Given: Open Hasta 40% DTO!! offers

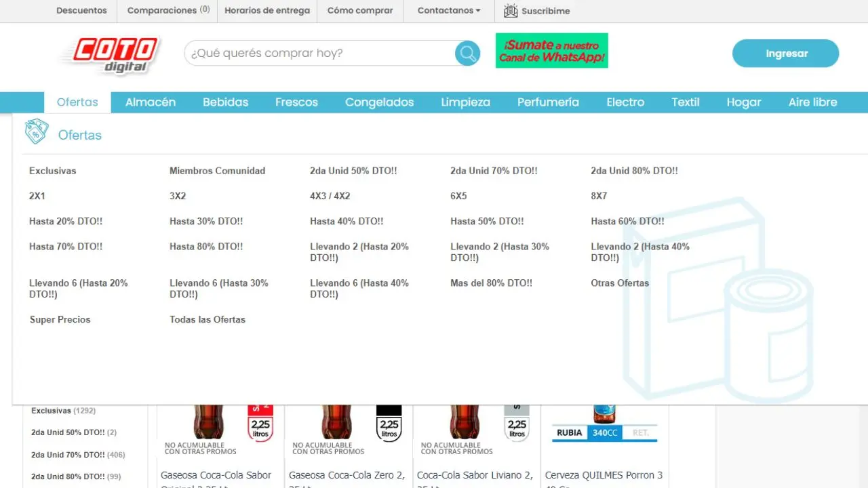Looking at the screenshot, I should [347, 221].
